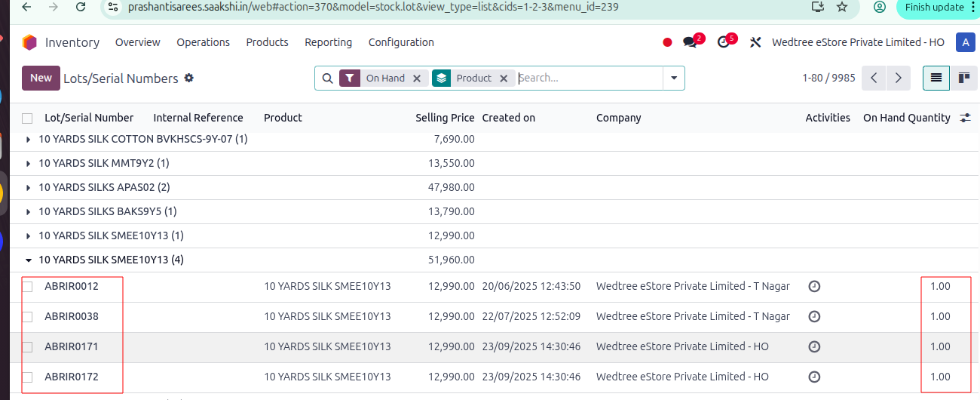Viewport: 980px width, 400px height.
Task: Switch to the kanban view
Action: [963, 78]
